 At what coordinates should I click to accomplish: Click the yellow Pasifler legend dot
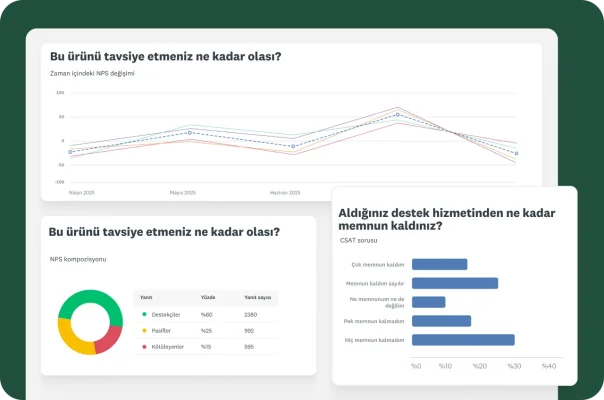pyautogui.click(x=145, y=330)
